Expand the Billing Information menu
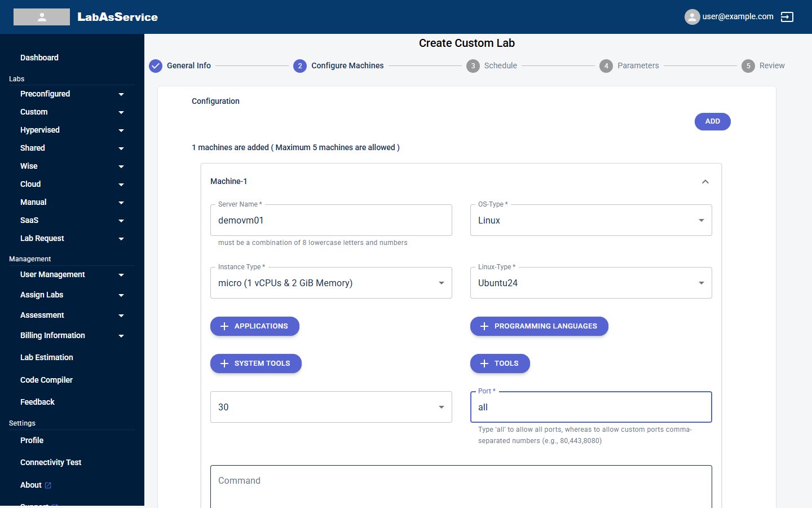The height and width of the screenshot is (508, 812). pyautogui.click(x=72, y=335)
